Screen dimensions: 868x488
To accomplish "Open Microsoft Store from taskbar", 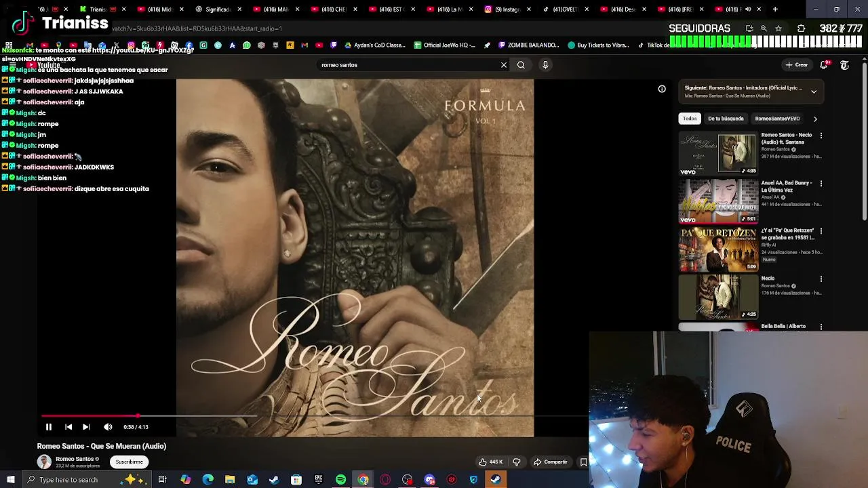I will [296, 480].
